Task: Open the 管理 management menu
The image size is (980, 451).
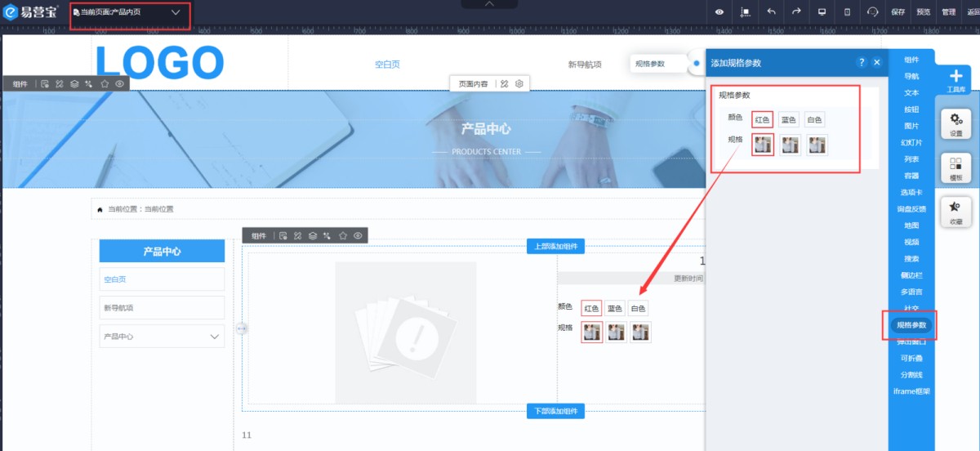Action: point(948,12)
